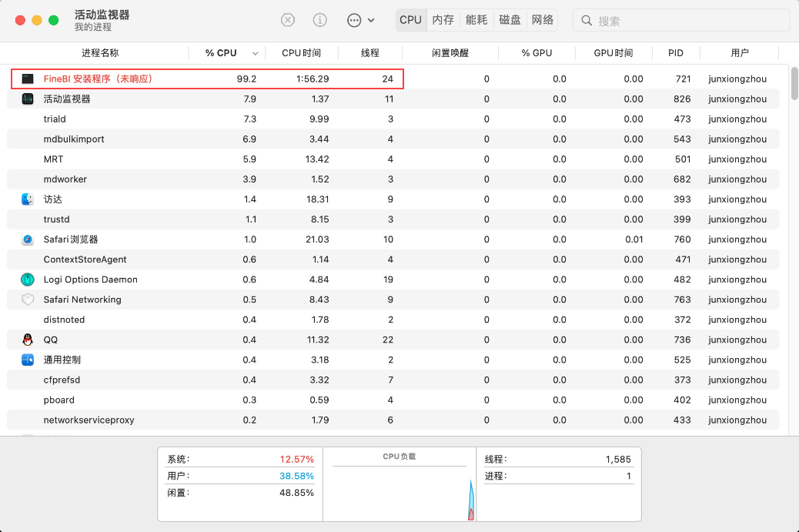Toggle sort arrow on % CPU column
799x532 pixels.
[255, 53]
